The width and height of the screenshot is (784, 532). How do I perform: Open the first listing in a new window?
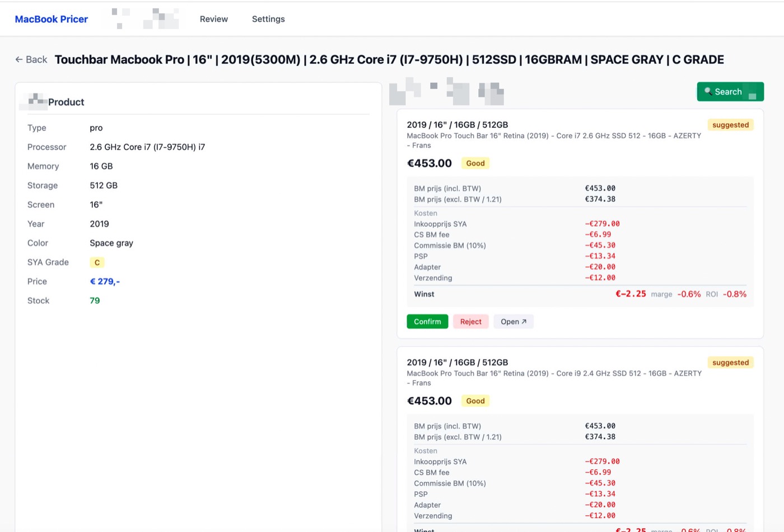[x=513, y=321]
